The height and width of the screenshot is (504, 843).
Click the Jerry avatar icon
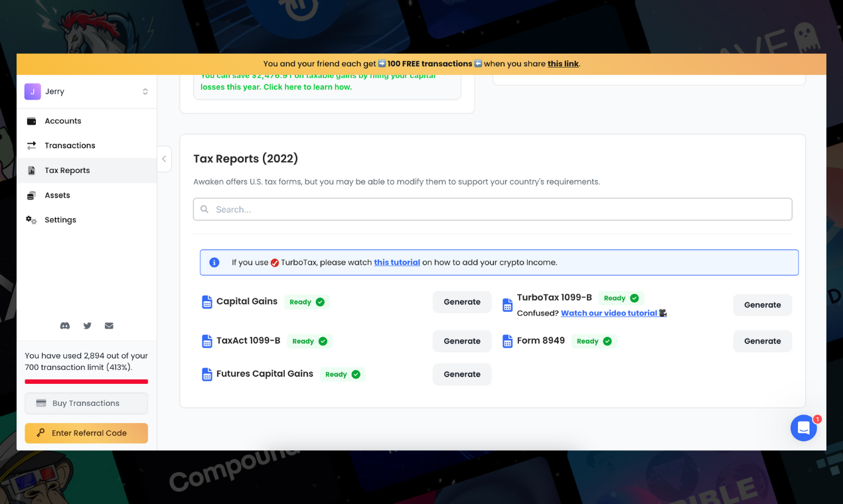(x=33, y=92)
